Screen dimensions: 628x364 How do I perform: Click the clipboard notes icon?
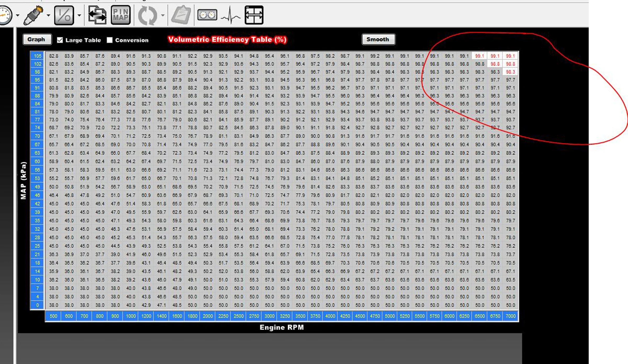point(181,15)
